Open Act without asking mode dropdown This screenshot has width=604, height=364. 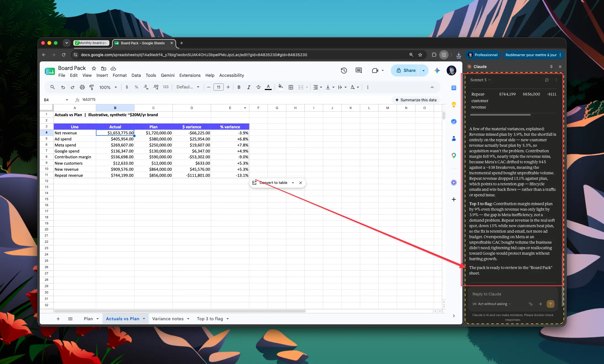point(492,304)
